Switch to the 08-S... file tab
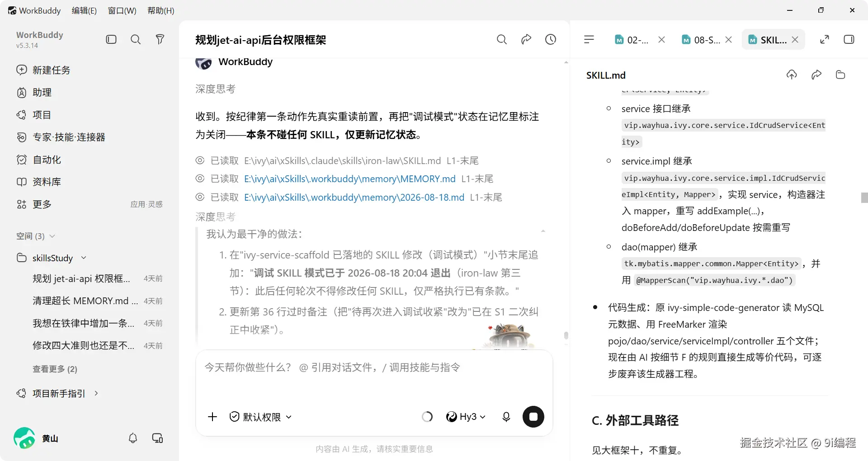The width and height of the screenshot is (868, 461). [701, 40]
